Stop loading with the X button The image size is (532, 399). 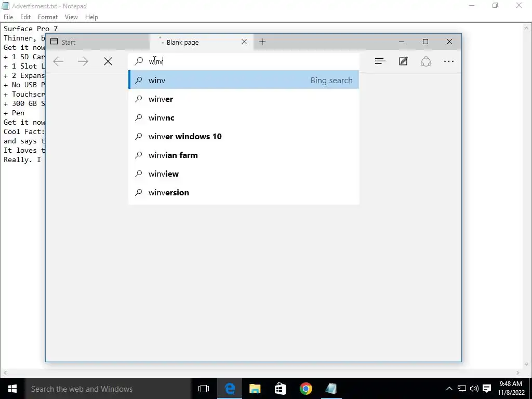(x=108, y=61)
